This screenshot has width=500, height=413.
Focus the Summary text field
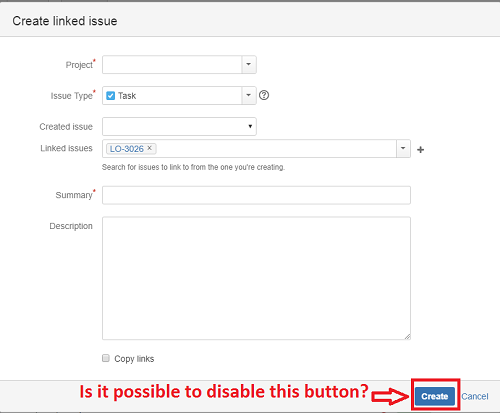[256, 195]
